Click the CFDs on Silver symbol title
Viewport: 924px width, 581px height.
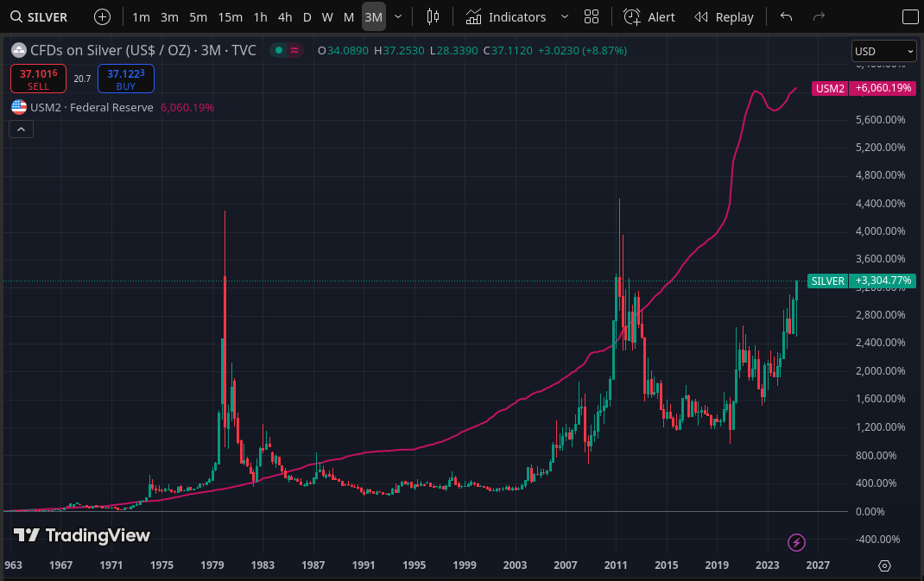pyautogui.click(x=143, y=51)
